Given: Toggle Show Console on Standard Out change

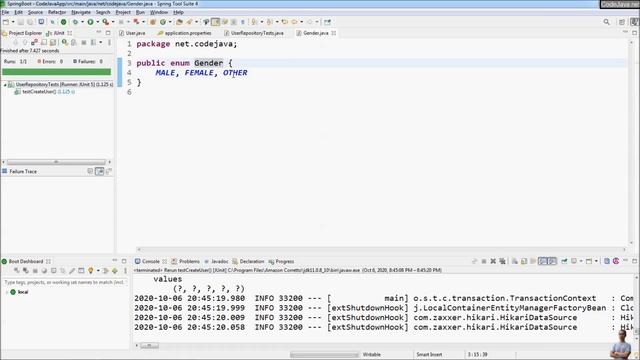Looking at the screenshot, I should pos(542,261).
